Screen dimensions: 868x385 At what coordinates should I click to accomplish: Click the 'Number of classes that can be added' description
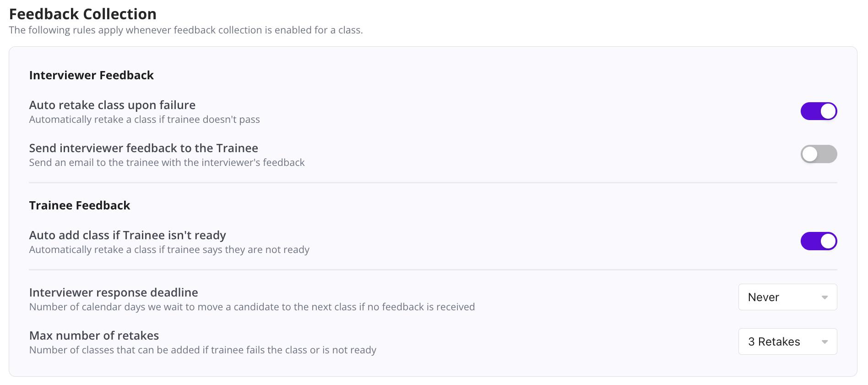coord(203,350)
